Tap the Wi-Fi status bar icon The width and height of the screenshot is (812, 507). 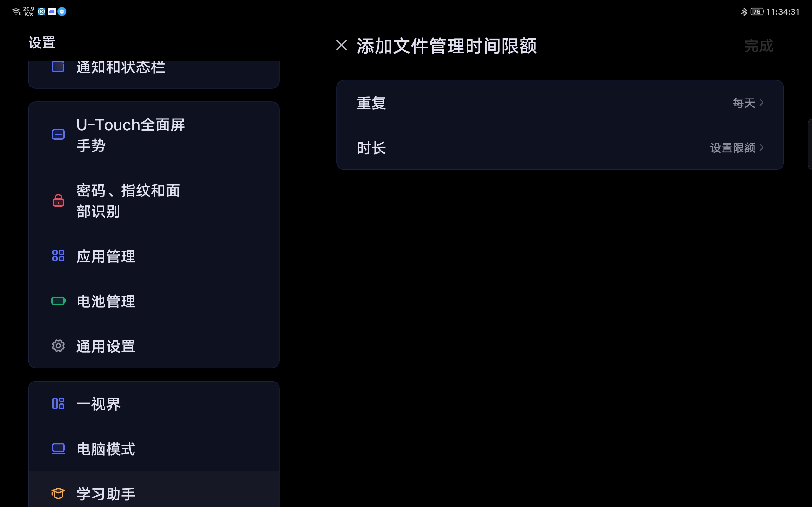(16, 12)
